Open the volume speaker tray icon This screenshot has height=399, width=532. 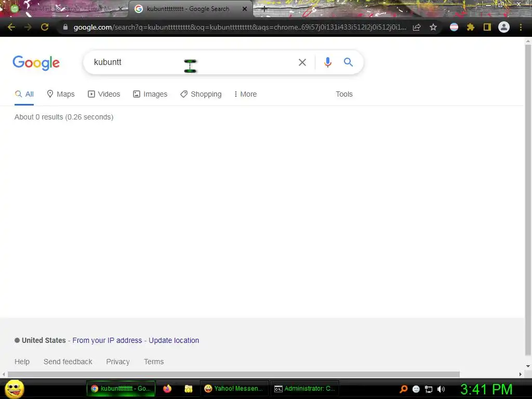click(441, 389)
